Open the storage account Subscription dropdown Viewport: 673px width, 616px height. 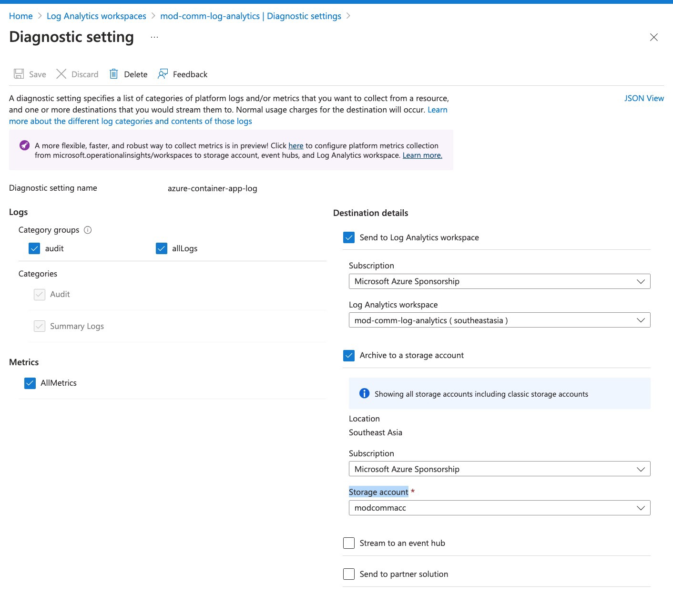pyautogui.click(x=500, y=469)
